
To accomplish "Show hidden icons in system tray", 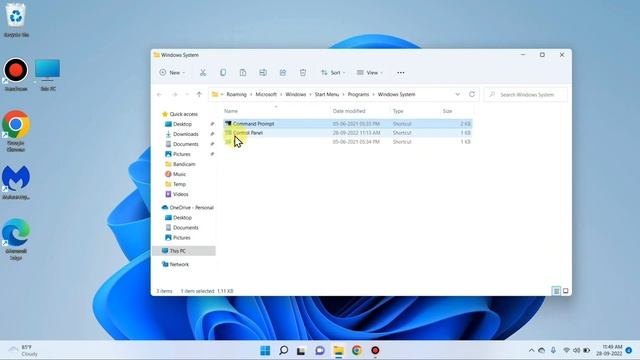I will (531, 351).
